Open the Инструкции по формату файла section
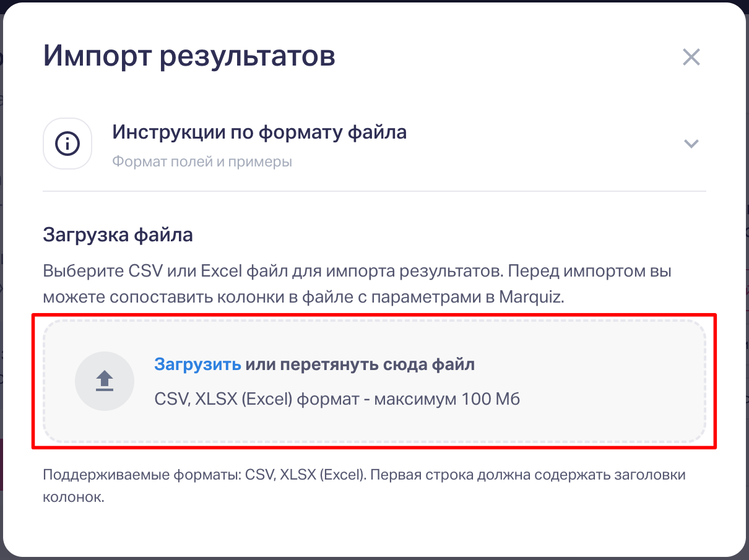The image size is (749, 560). [x=259, y=132]
